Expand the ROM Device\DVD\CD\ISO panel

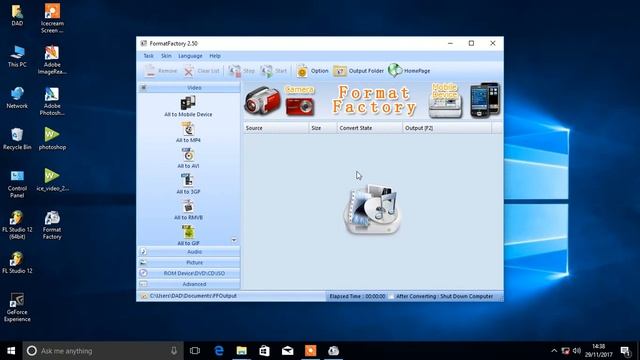pyautogui.click(x=189, y=273)
